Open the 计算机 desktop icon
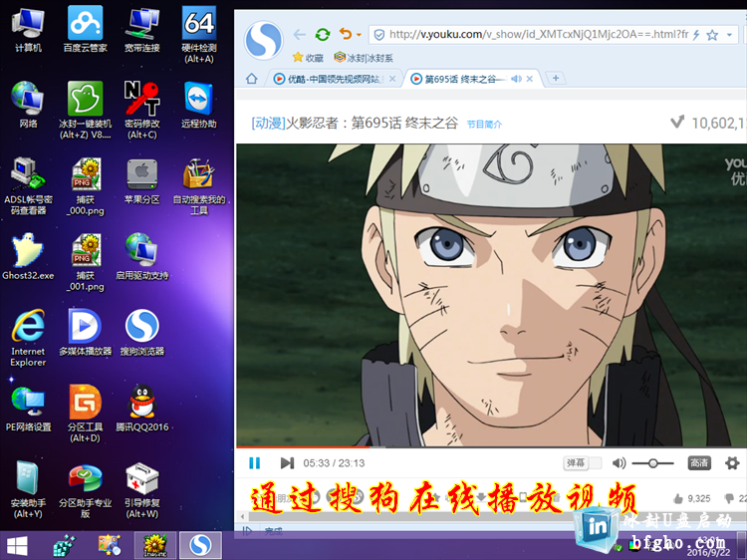 28,30
